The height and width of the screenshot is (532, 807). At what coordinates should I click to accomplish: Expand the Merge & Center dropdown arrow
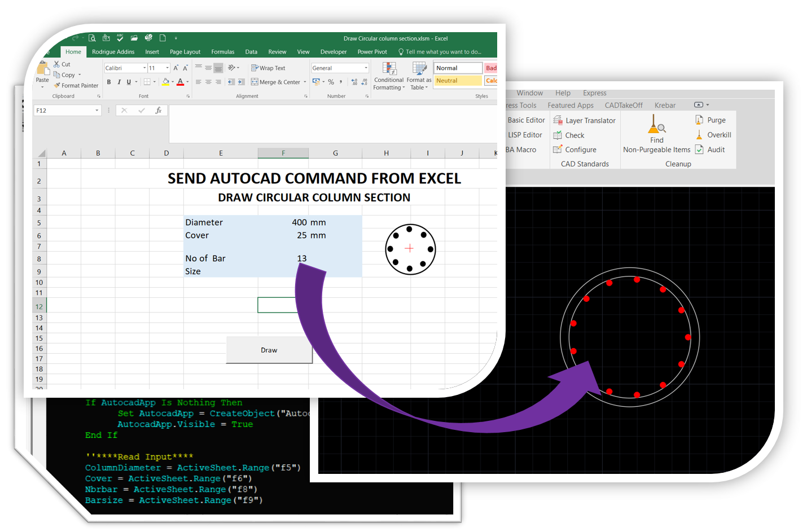click(305, 82)
